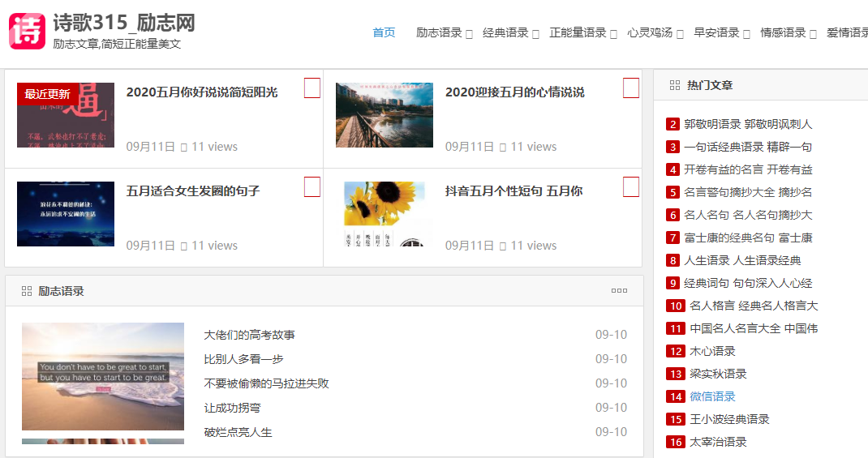Expand the 经典语录 dropdown arrow
This screenshot has width=868, height=458.
[x=535, y=34]
